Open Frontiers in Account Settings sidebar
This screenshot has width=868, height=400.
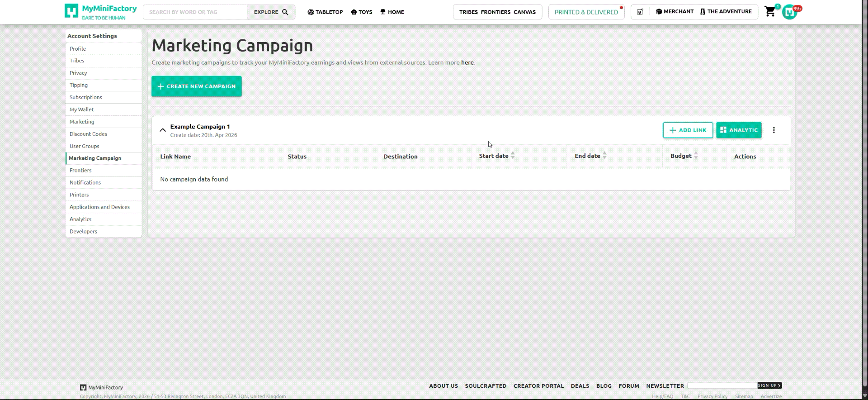(x=104, y=171)
